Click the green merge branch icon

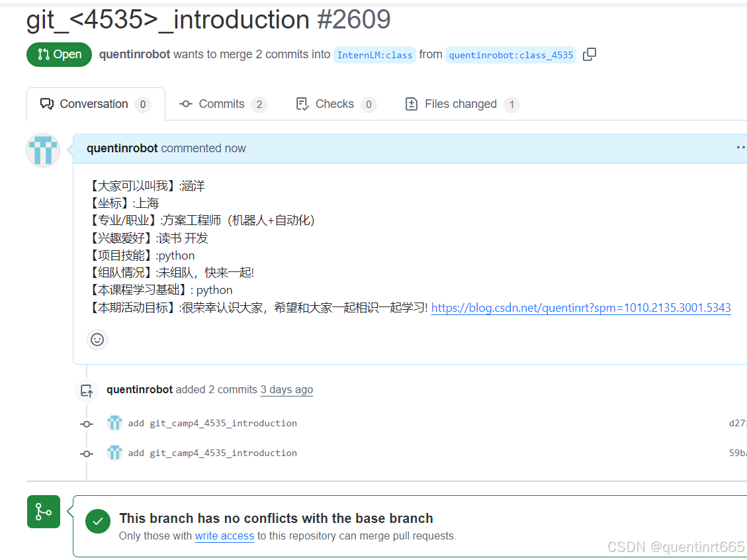44,512
